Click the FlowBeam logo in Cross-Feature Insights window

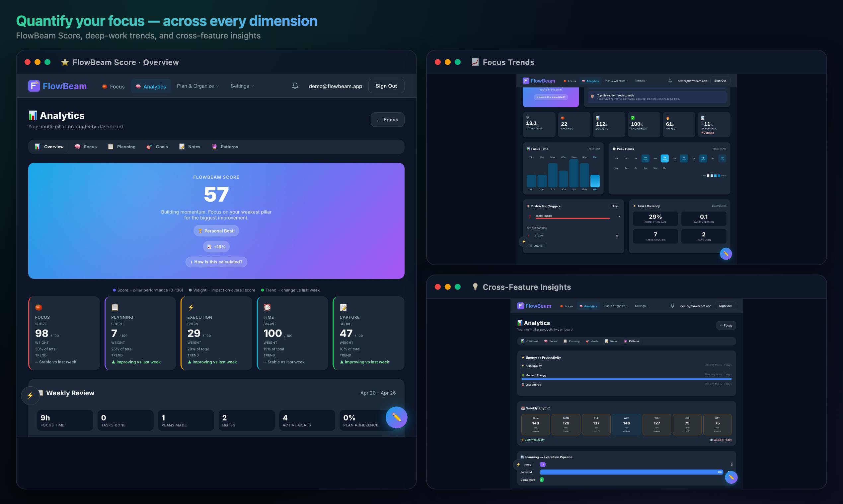534,306
